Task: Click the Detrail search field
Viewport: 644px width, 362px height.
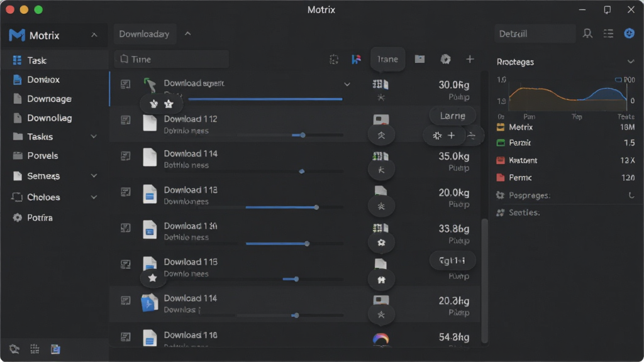Action: click(535, 34)
